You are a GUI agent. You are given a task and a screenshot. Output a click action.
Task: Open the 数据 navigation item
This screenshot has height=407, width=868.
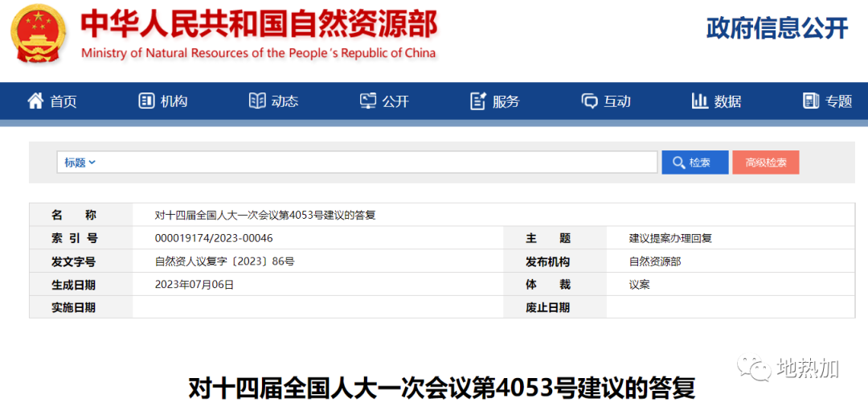coord(716,101)
